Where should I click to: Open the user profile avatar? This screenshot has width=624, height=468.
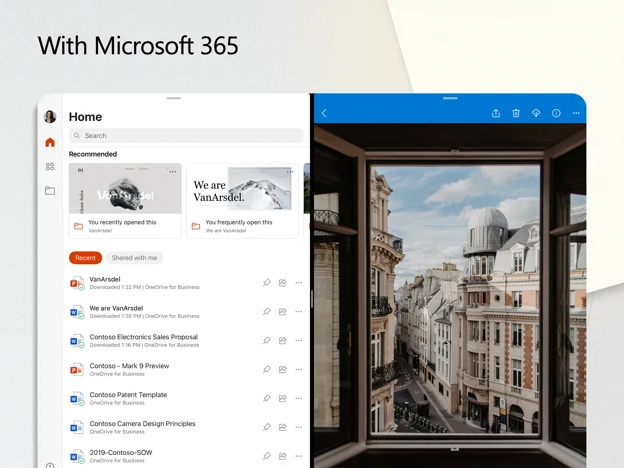50,117
